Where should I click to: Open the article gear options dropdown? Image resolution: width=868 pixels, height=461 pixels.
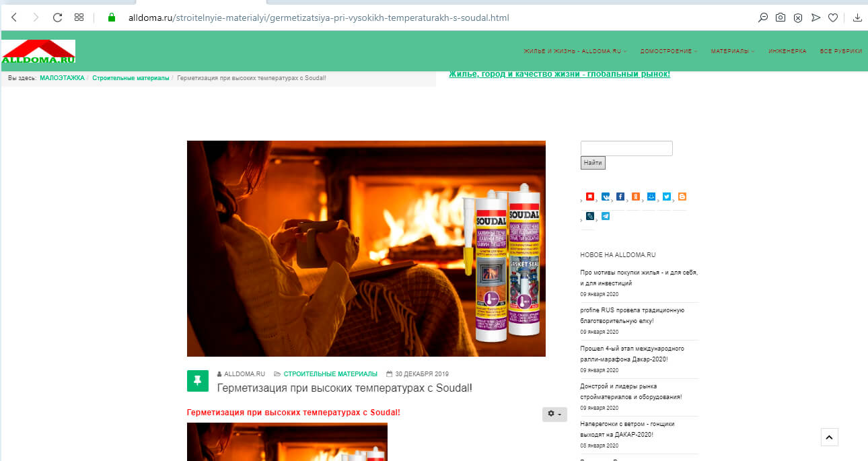(554, 414)
